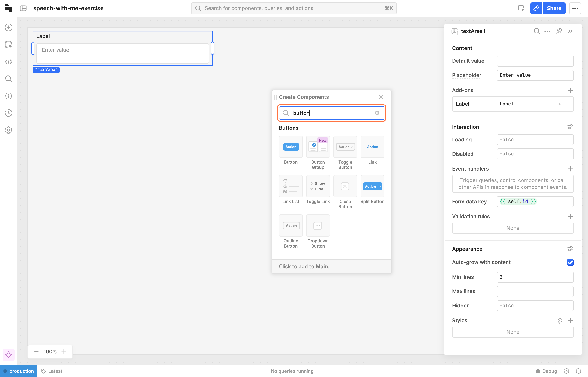588x377 pixels.
Task: Toggle Auto-grow with content checkbox
Action: [570, 263]
